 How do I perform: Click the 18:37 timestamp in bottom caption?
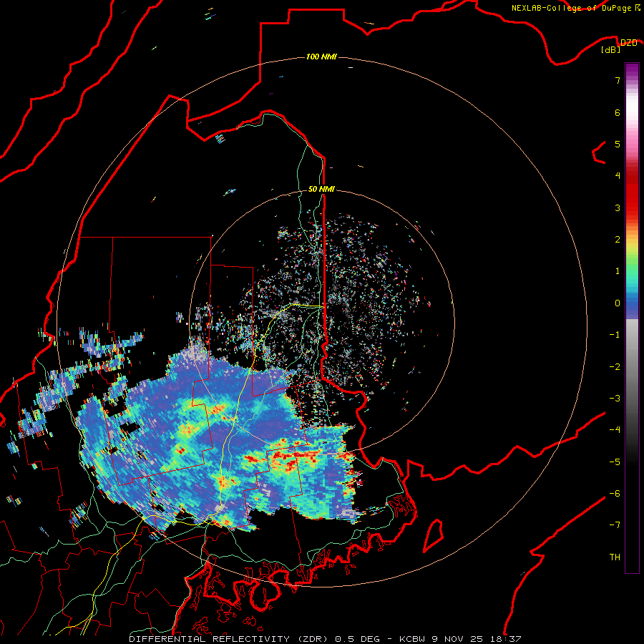(504, 639)
